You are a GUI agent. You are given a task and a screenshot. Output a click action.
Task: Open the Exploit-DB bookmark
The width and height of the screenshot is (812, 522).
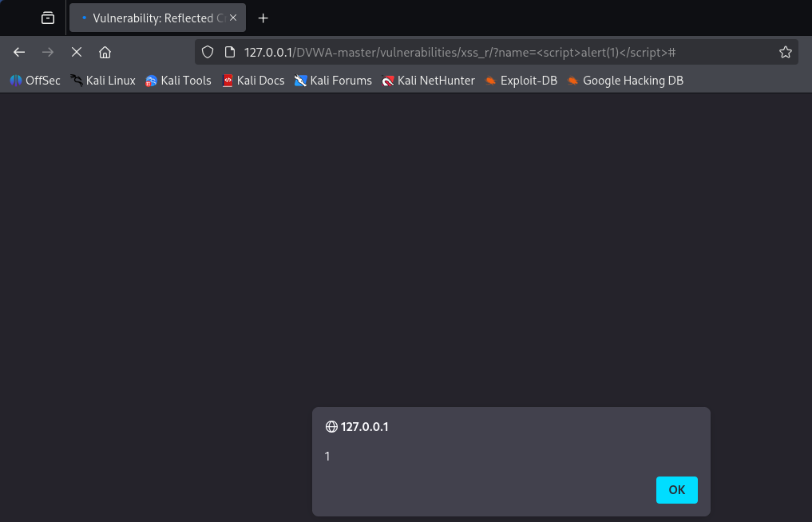[521, 81]
